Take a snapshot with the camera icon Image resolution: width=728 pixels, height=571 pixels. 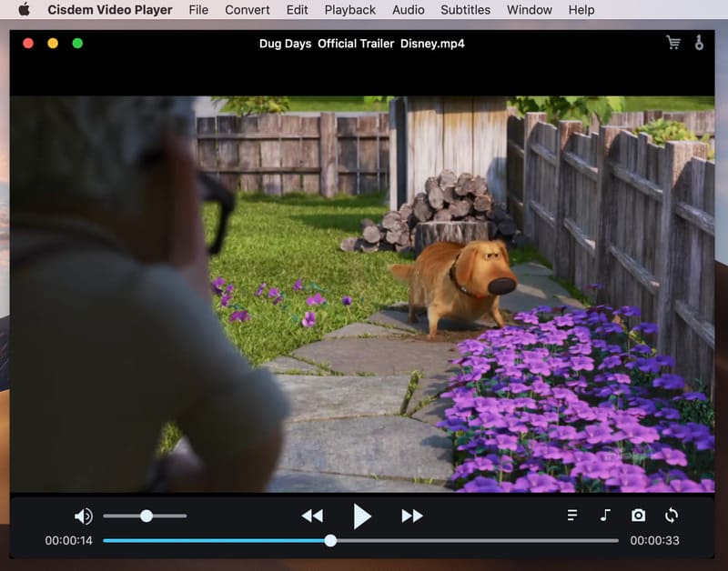click(x=639, y=516)
